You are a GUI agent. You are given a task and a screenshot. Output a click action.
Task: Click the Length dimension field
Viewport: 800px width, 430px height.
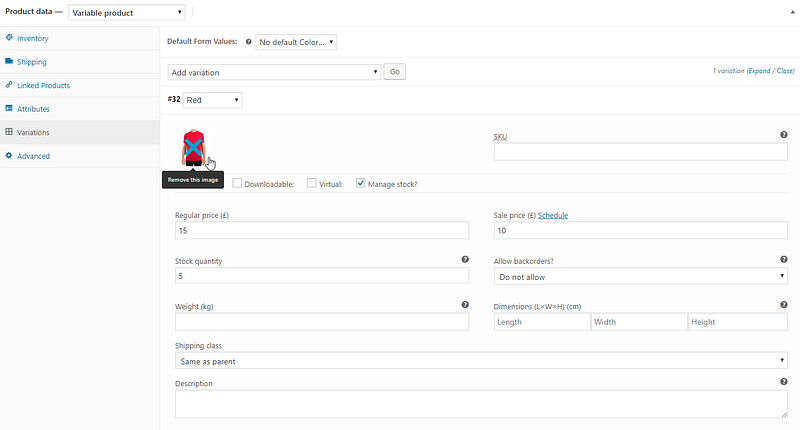point(542,322)
